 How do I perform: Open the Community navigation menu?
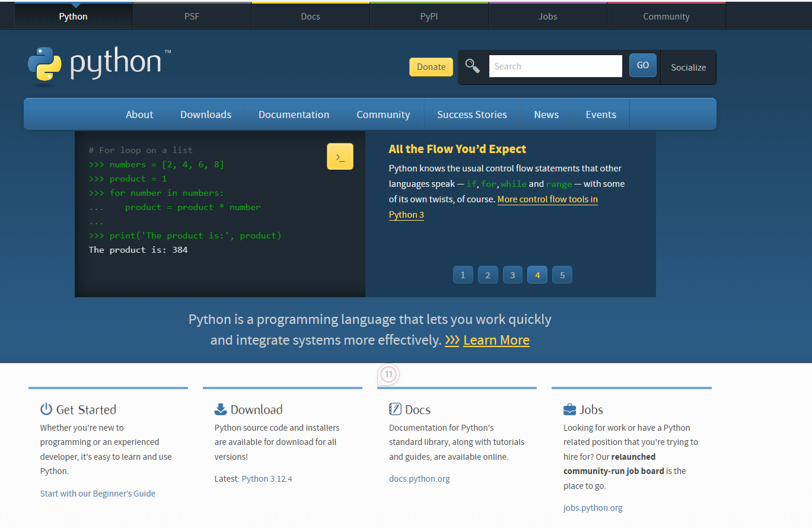click(383, 114)
